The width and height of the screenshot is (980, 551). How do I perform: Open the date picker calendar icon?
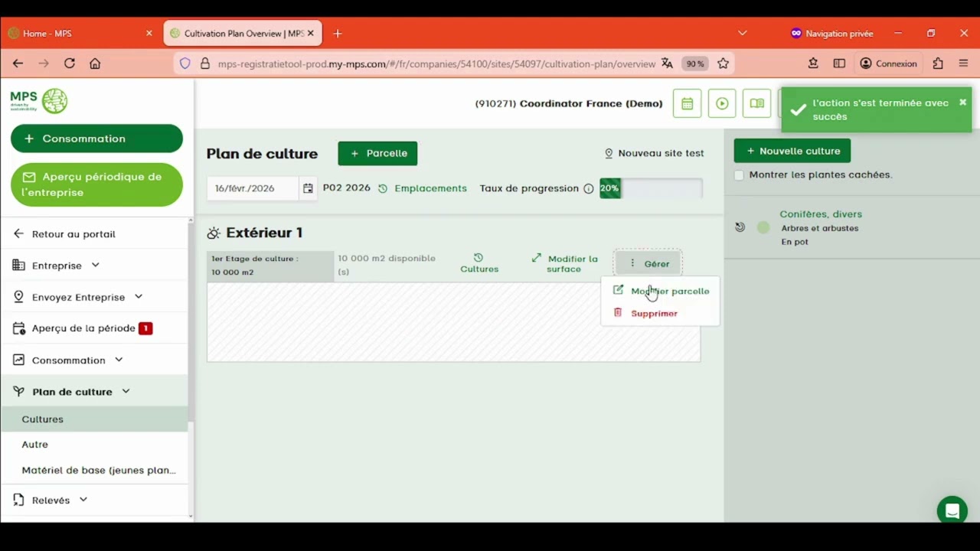click(x=308, y=188)
